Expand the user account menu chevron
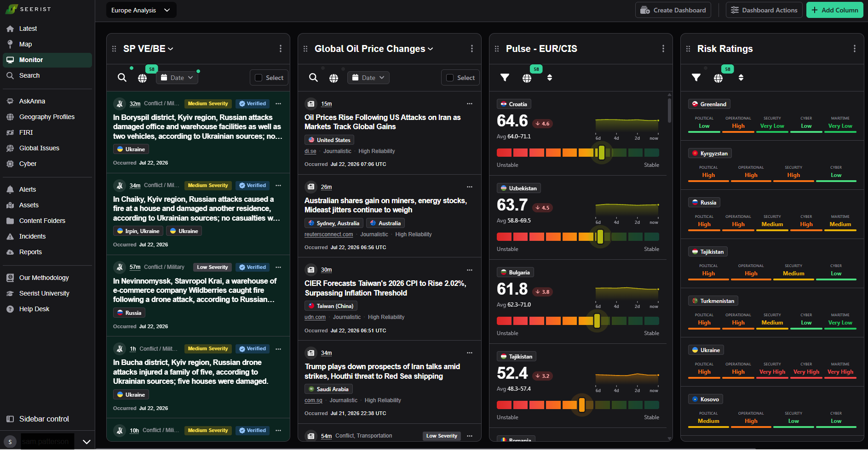 (86, 442)
